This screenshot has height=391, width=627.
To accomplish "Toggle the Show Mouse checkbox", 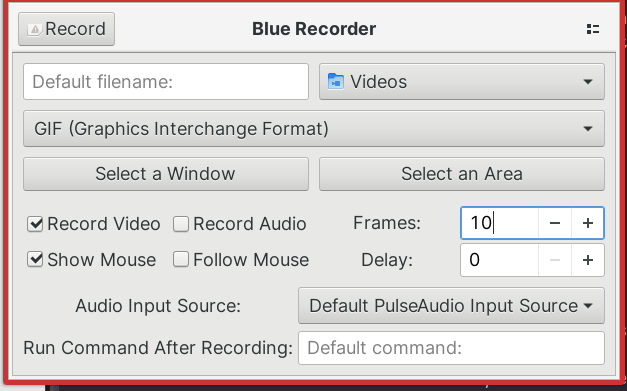I will click(35, 260).
